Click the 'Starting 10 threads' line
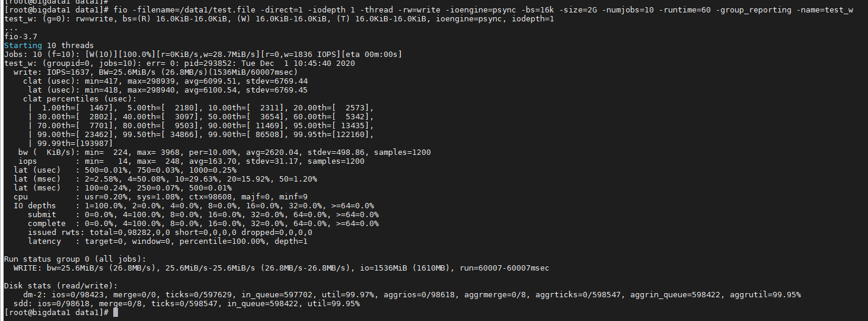 [x=49, y=46]
